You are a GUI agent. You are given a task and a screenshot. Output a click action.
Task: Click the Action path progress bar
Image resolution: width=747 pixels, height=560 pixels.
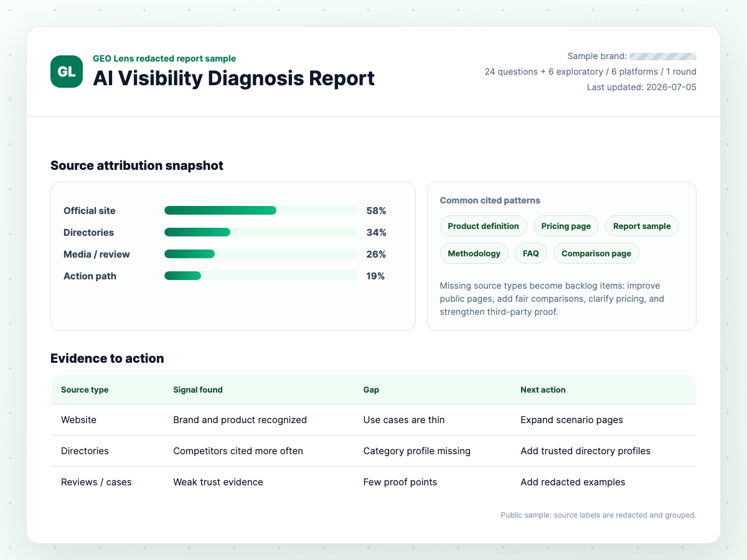261,276
